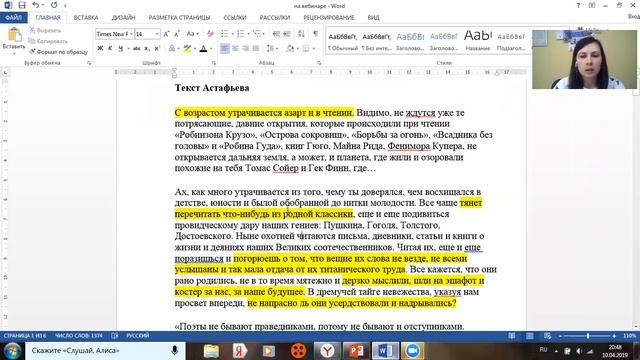Viewport: 640px width, 360px height.
Task: Switch to Read Mode view in status bar
Action: 512,336
